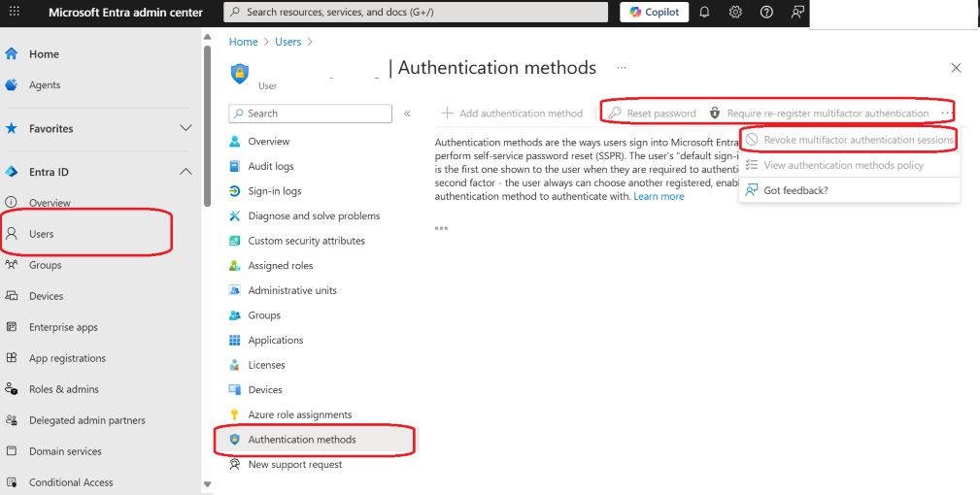This screenshot has height=495, width=980.
Task: Close the Authentication methods blade
Action: pyautogui.click(x=956, y=68)
